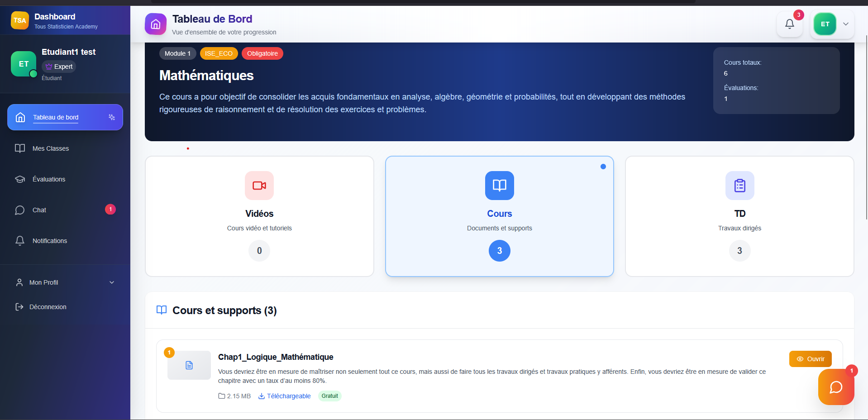This screenshot has width=868, height=420.
Task: Select the TD clipboard icon
Action: [739, 186]
